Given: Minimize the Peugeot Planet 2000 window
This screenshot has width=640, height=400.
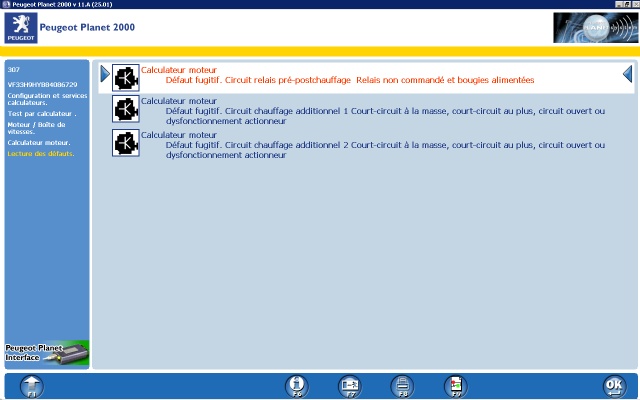Looking at the screenshot, I should point(619,4).
